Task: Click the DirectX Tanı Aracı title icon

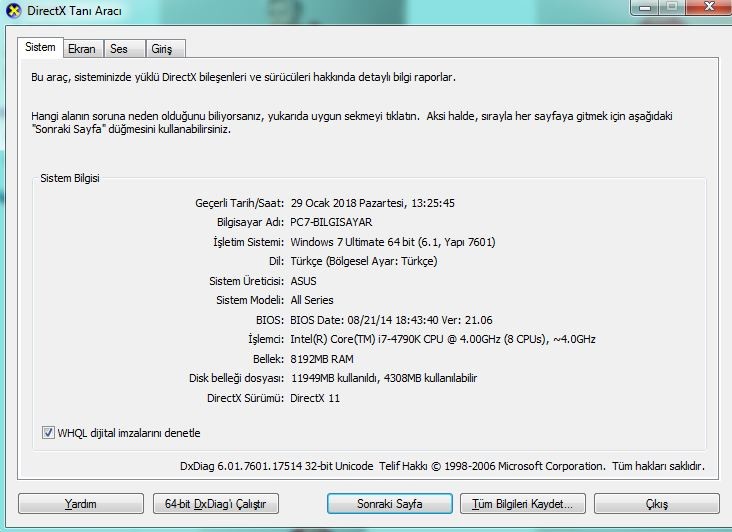Action: pyautogui.click(x=14, y=11)
